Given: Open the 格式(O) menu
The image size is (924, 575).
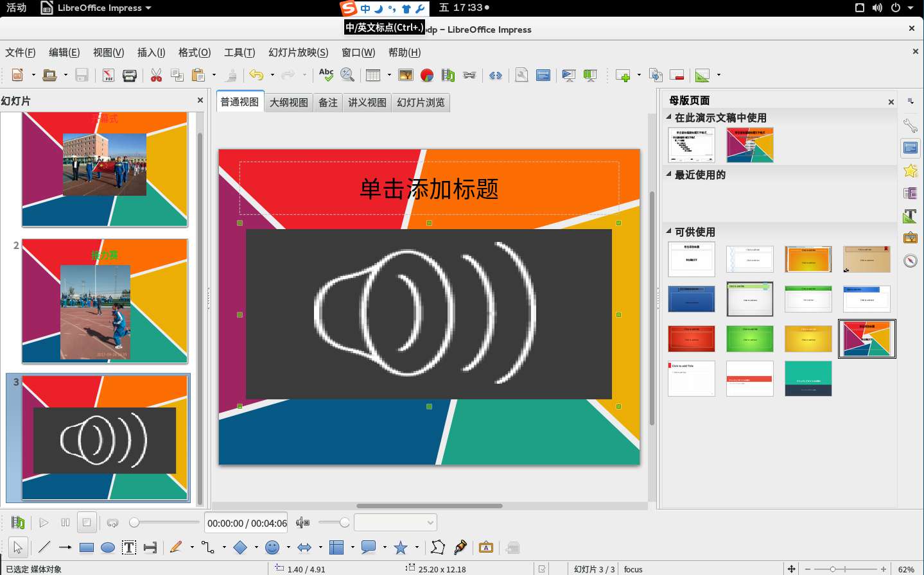Looking at the screenshot, I should coord(195,53).
